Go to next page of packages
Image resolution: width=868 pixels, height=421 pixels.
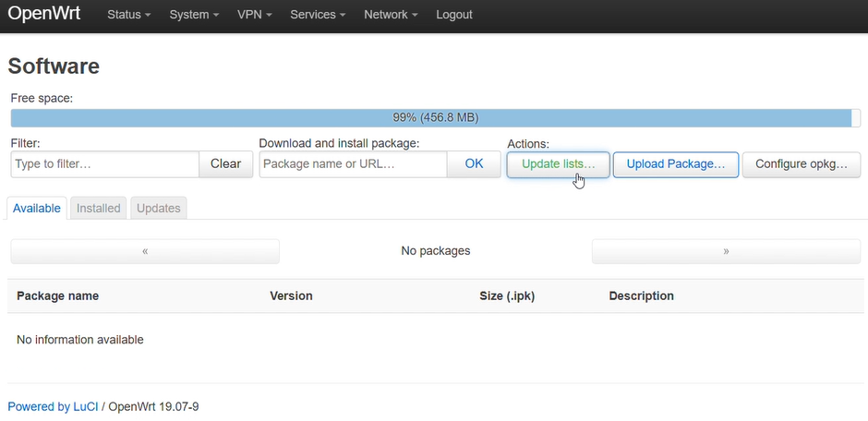[x=727, y=251]
